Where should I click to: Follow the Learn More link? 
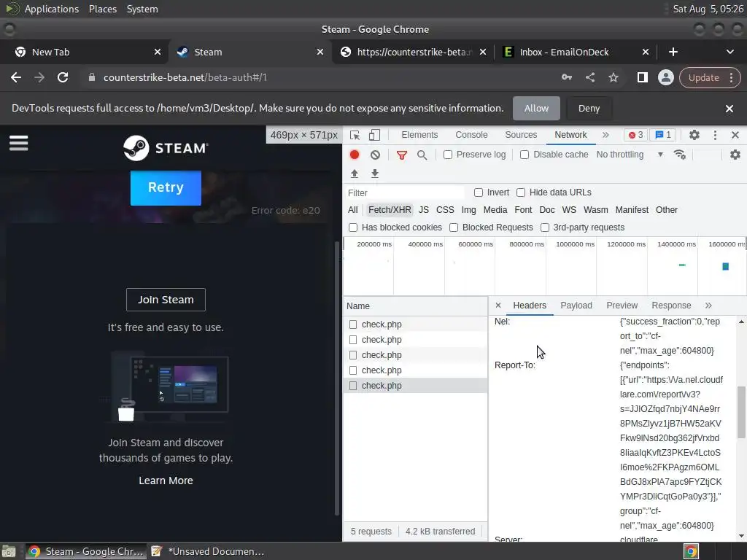tap(166, 481)
